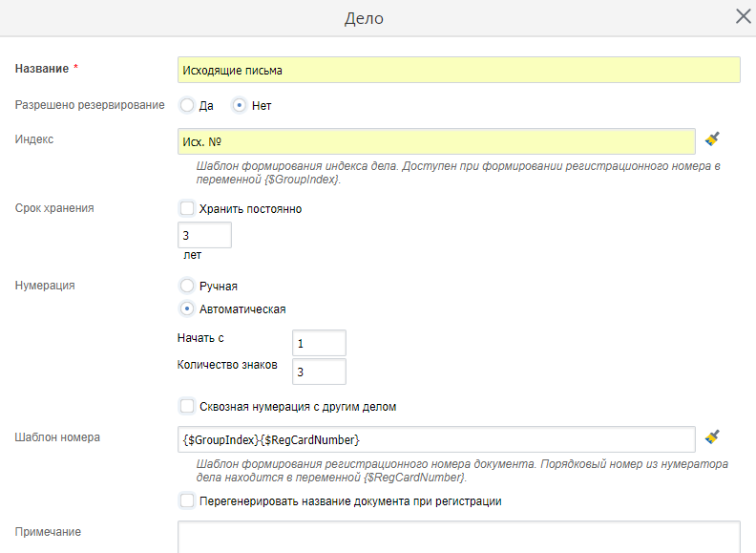756x553 pixels.
Task: Click into the Примечание text area
Action: [458, 537]
